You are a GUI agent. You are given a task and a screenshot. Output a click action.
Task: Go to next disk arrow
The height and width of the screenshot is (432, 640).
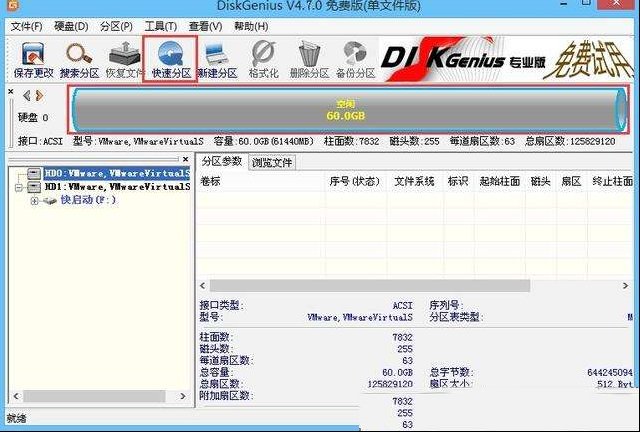[40, 96]
